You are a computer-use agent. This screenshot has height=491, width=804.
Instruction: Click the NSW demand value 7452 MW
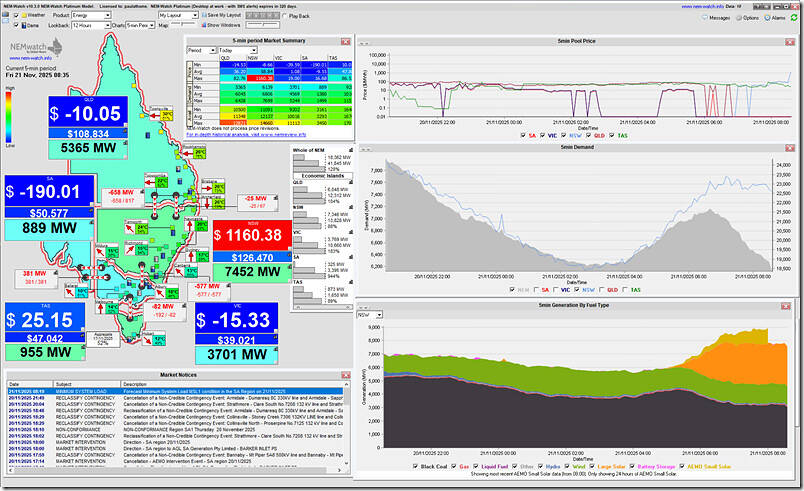pos(252,272)
